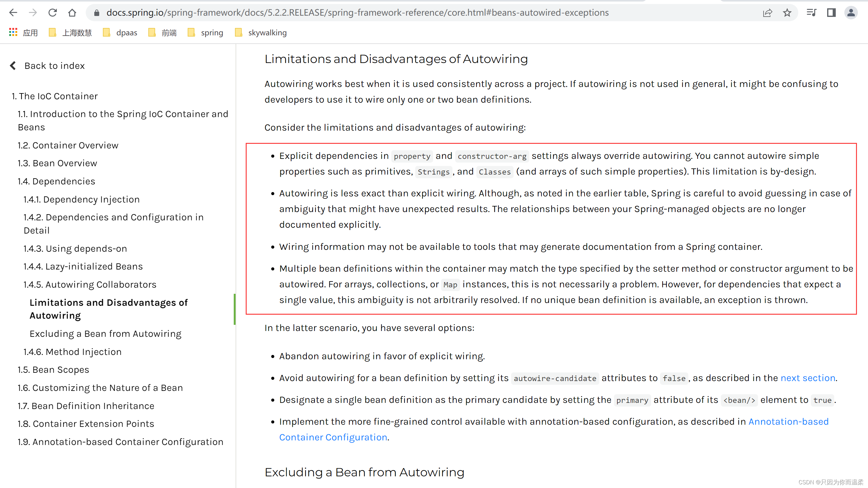This screenshot has height=488, width=868.
Task: Bookmark this page with the star icon
Action: 787,13
